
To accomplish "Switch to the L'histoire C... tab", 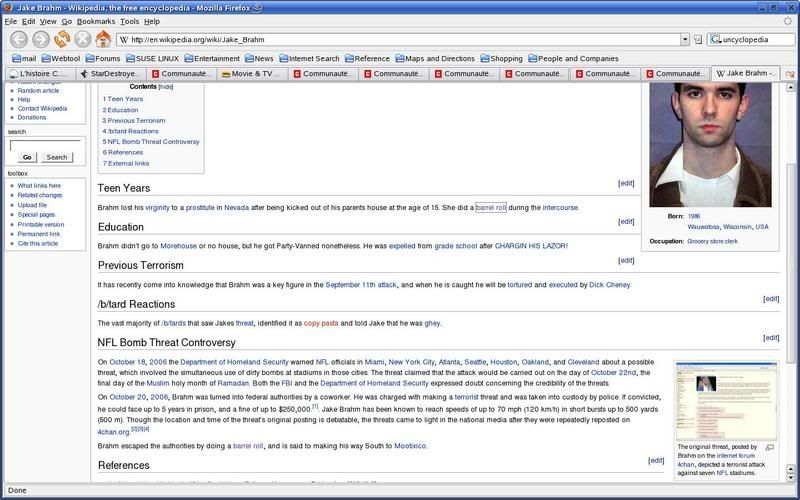I will point(40,73).
